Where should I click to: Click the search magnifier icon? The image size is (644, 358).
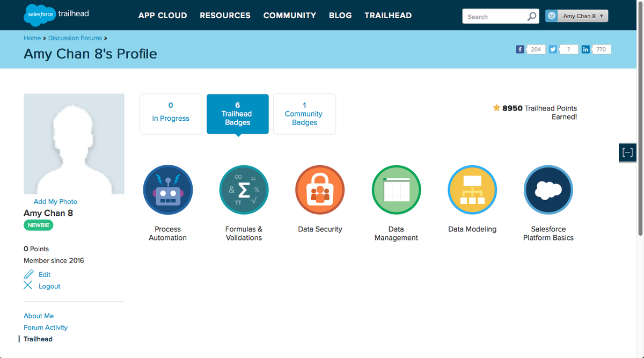(x=531, y=16)
